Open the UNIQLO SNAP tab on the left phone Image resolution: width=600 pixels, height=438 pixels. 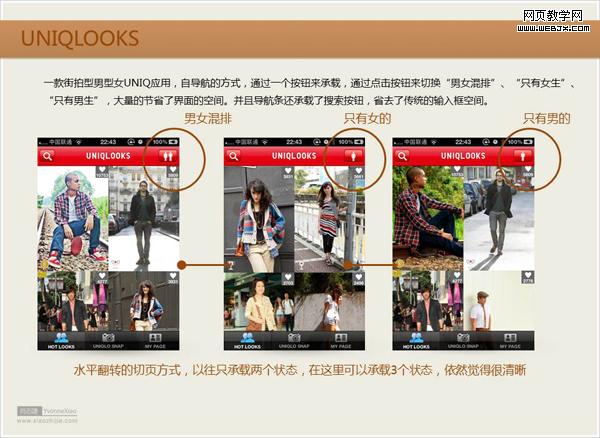(107, 340)
